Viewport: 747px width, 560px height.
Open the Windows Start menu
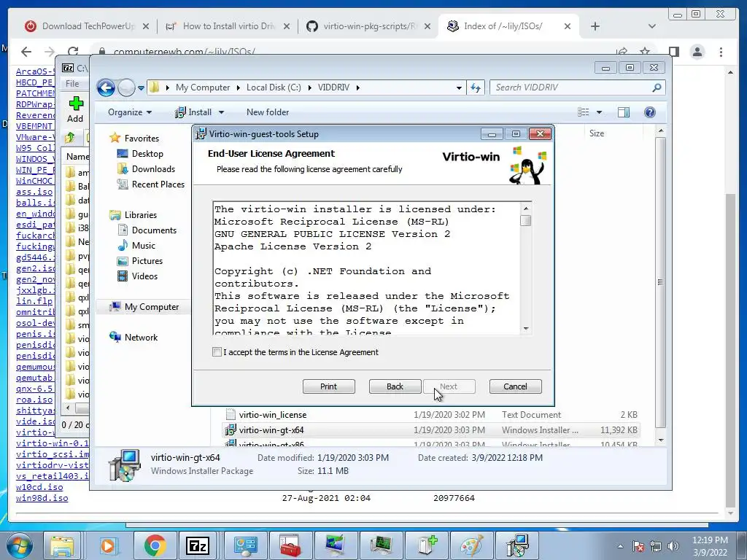tap(19, 545)
